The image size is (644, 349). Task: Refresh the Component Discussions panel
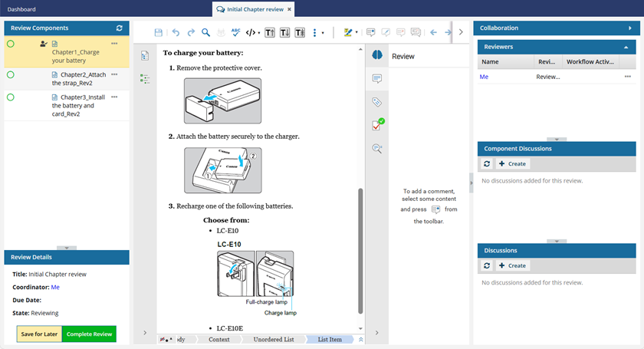(x=487, y=163)
